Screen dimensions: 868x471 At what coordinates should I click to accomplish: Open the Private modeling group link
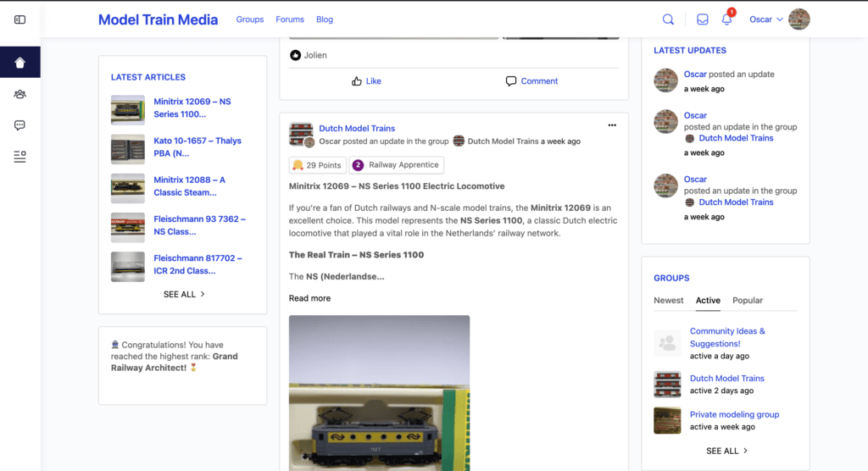[734, 415]
